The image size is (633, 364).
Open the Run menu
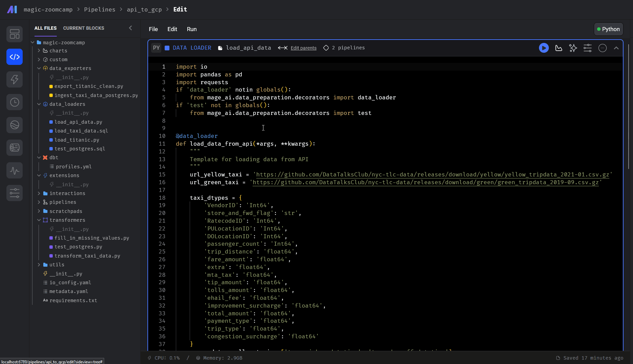pyautogui.click(x=191, y=29)
